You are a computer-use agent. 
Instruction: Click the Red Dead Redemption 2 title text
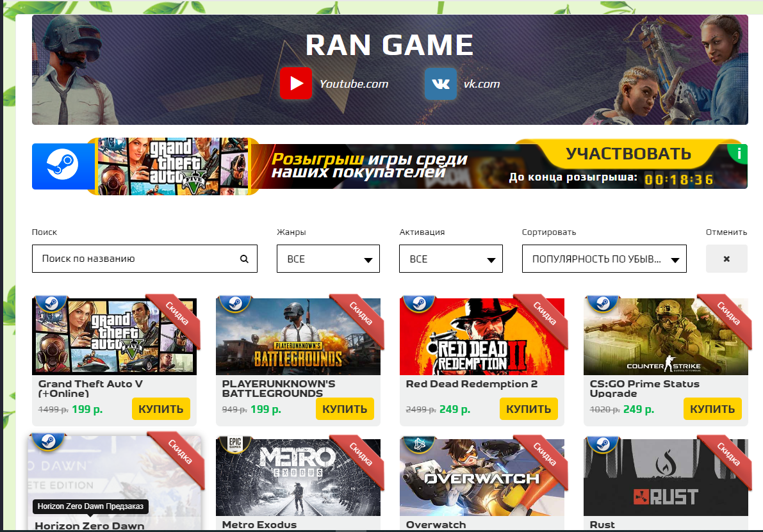click(x=472, y=383)
